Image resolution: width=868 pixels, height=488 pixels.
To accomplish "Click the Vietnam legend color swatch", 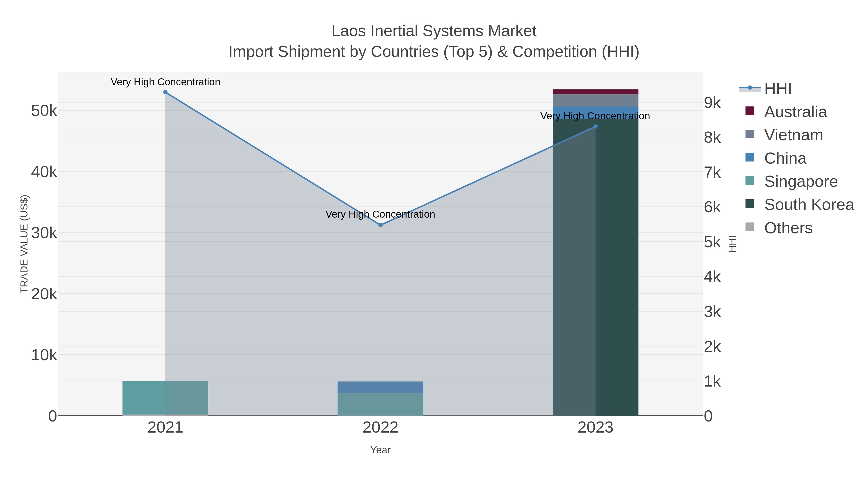I will (750, 134).
